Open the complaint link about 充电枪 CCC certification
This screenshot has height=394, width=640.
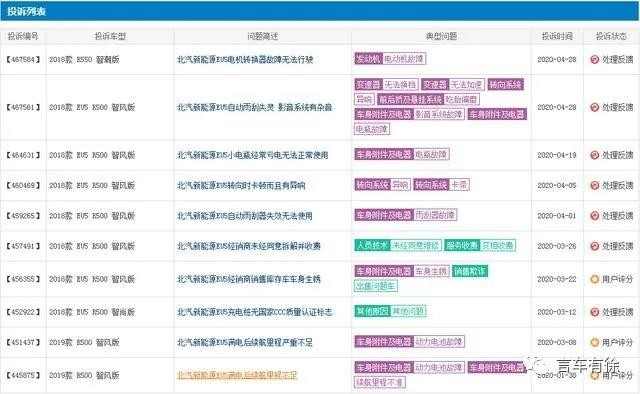[254, 312]
